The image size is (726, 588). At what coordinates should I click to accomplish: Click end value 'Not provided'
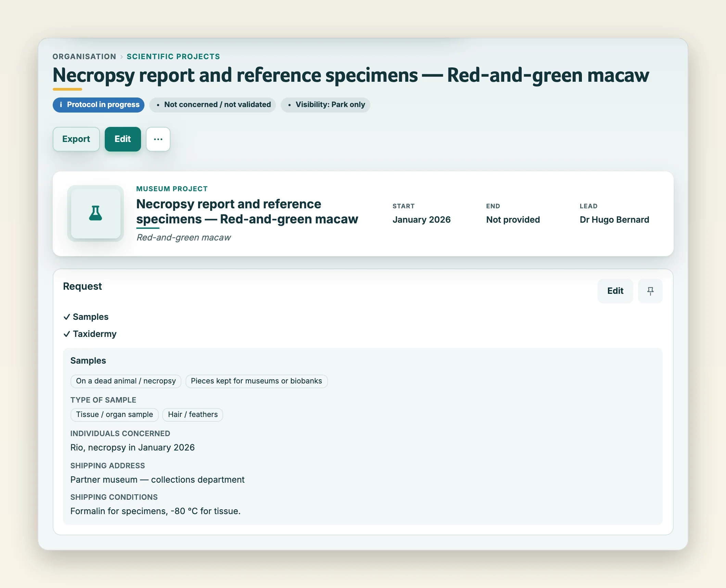click(513, 220)
